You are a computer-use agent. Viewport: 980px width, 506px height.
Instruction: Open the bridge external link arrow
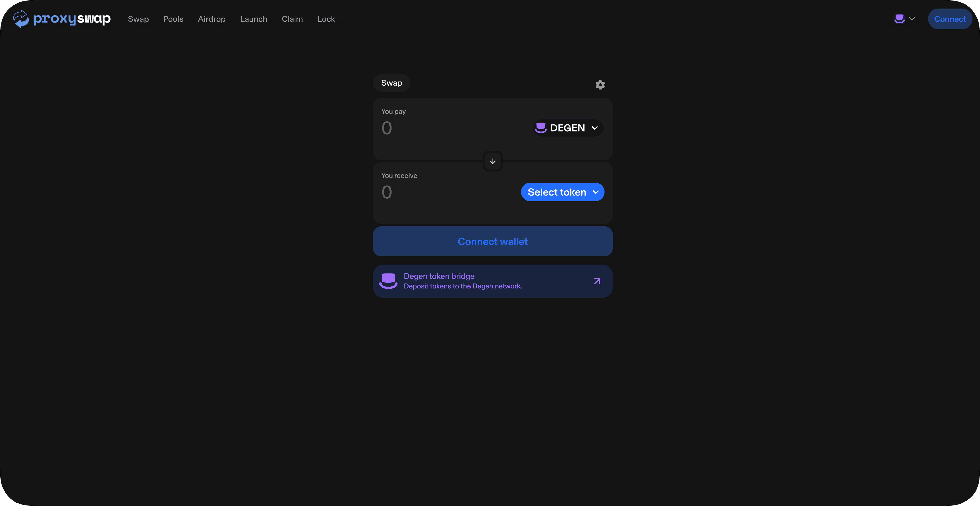(597, 281)
